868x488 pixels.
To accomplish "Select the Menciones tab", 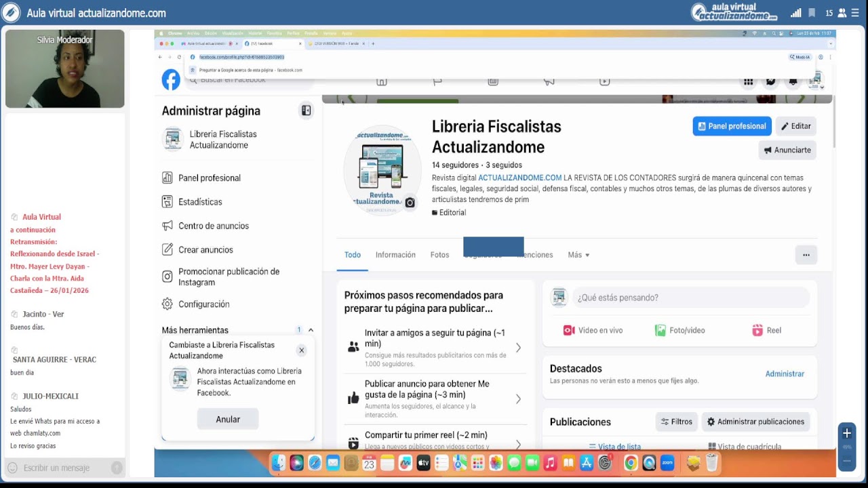I will tap(536, 255).
